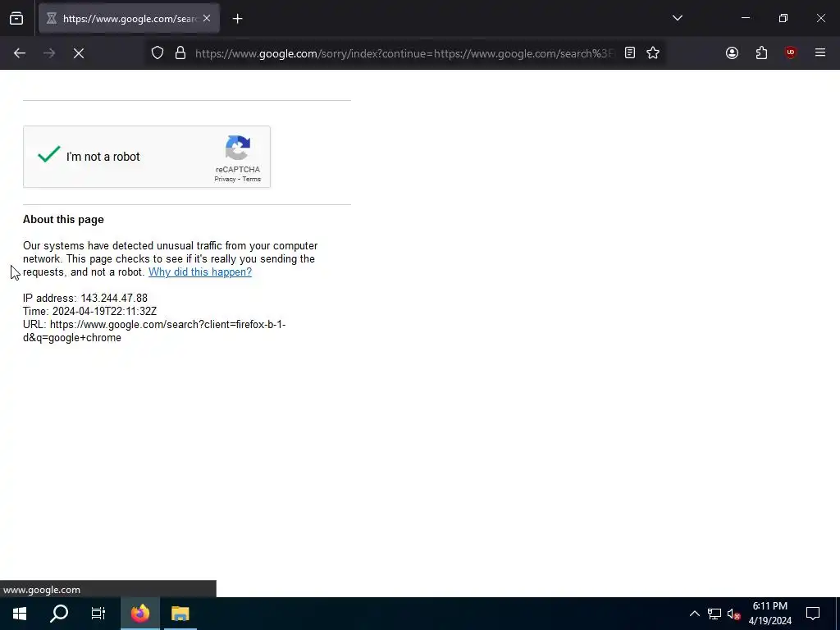Open a new tab with plus button

pyautogui.click(x=237, y=19)
